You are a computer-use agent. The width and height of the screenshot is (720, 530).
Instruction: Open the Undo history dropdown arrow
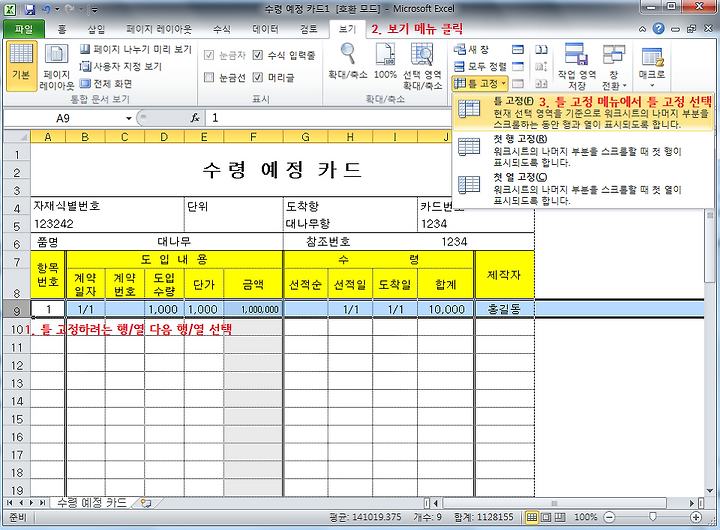click(57, 9)
